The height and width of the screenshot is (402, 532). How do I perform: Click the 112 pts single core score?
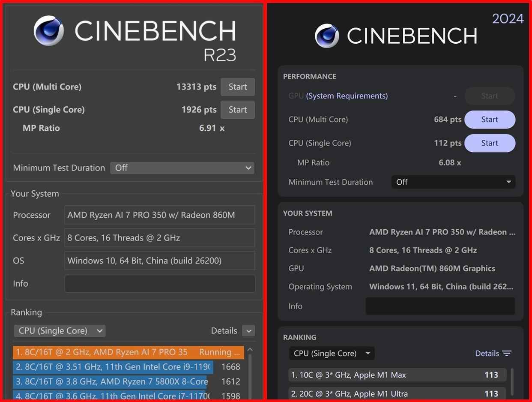(x=448, y=143)
